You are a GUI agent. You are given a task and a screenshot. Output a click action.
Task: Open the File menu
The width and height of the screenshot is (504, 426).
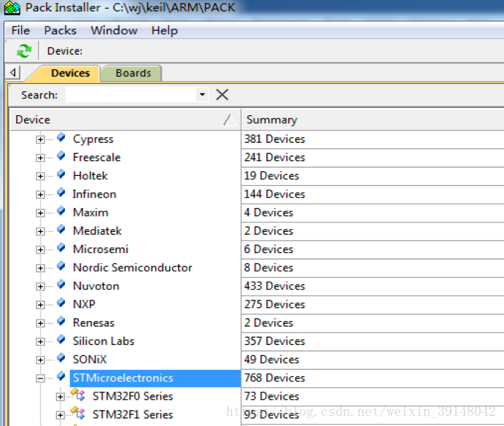[x=20, y=31]
